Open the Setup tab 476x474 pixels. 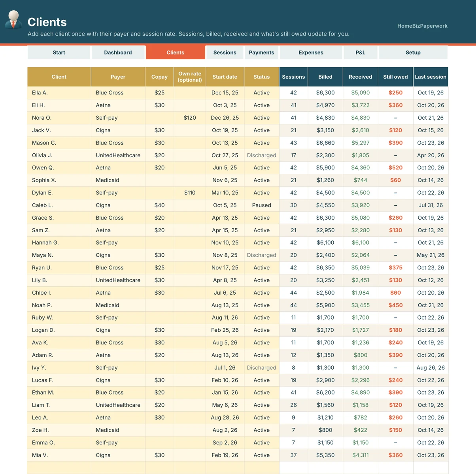pos(413,53)
